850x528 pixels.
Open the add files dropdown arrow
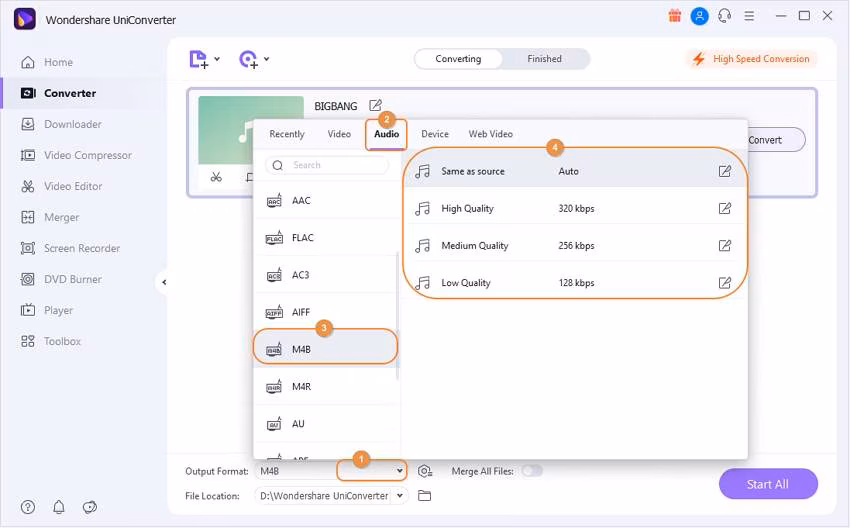[217, 59]
